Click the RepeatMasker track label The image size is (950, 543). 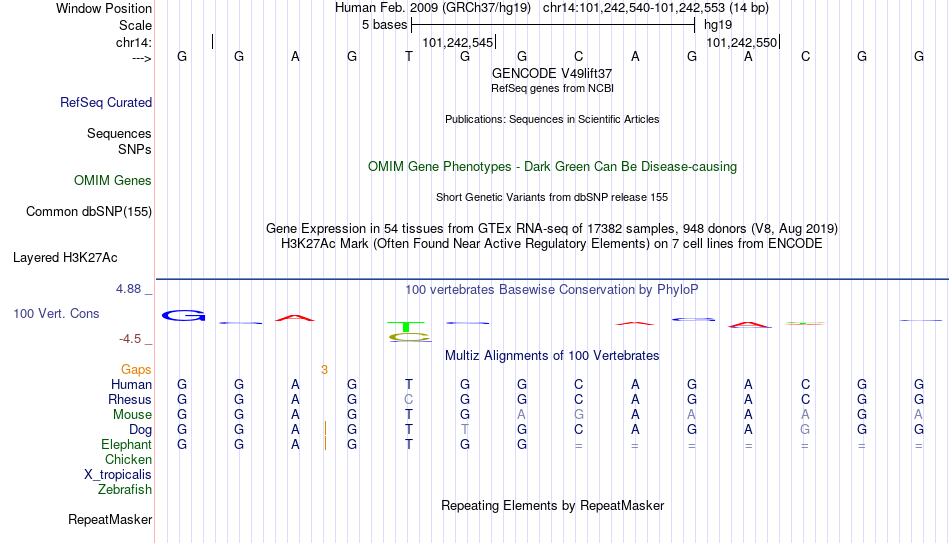point(110,519)
